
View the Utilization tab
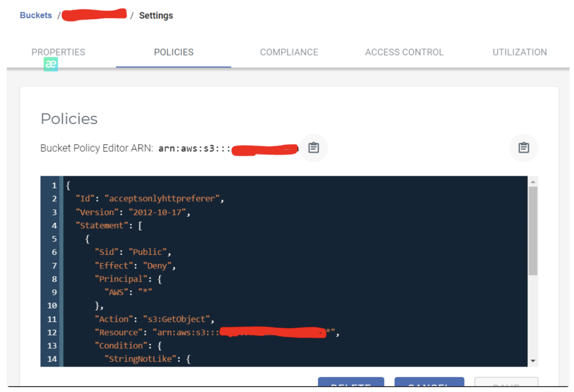520,52
